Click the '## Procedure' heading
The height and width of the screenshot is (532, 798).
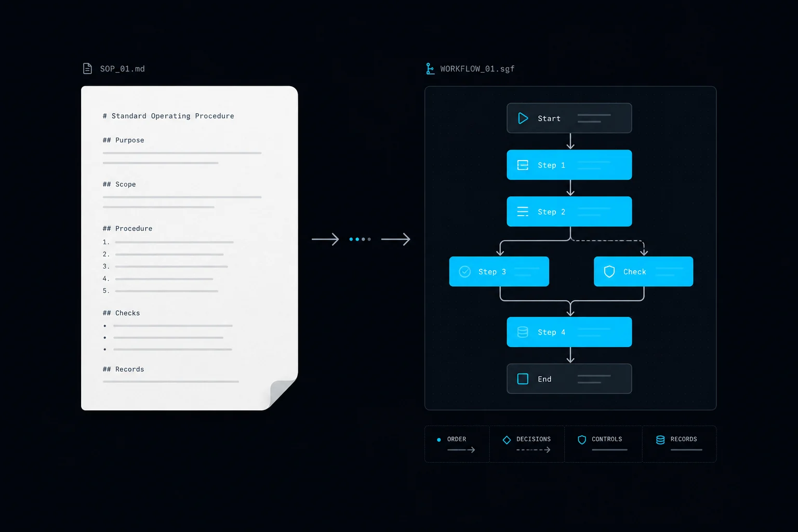point(128,229)
